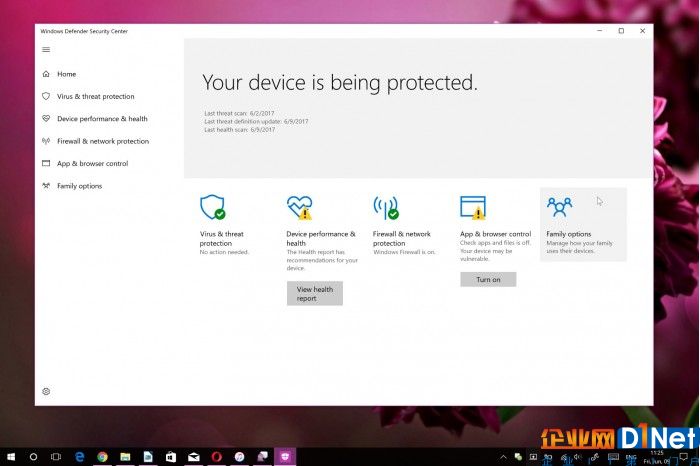
Task: Click the 'Windows Firewall is on.' status text
Action: pyautogui.click(x=404, y=252)
